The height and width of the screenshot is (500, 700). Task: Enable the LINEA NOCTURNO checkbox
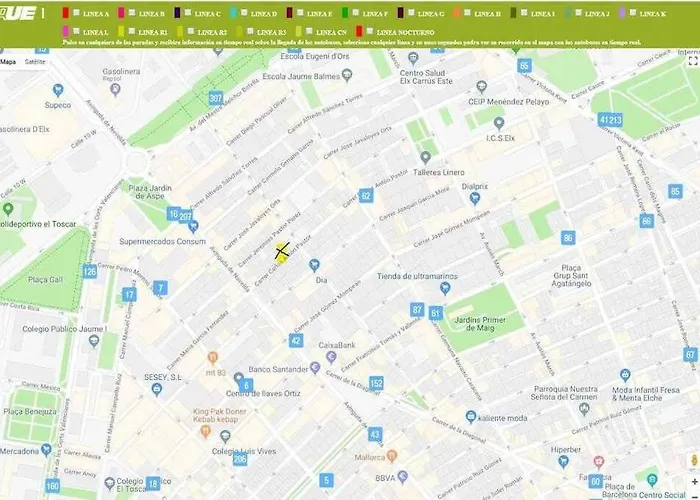click(x=370, y=31)
